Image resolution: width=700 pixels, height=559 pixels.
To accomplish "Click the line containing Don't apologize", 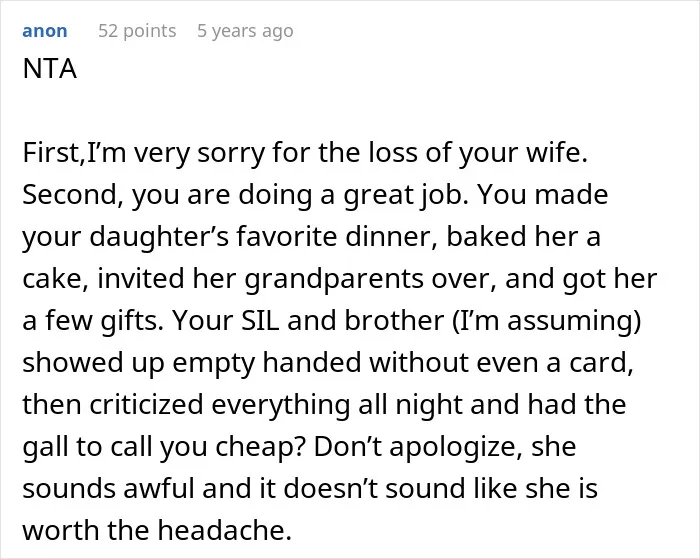I will 299,446.
